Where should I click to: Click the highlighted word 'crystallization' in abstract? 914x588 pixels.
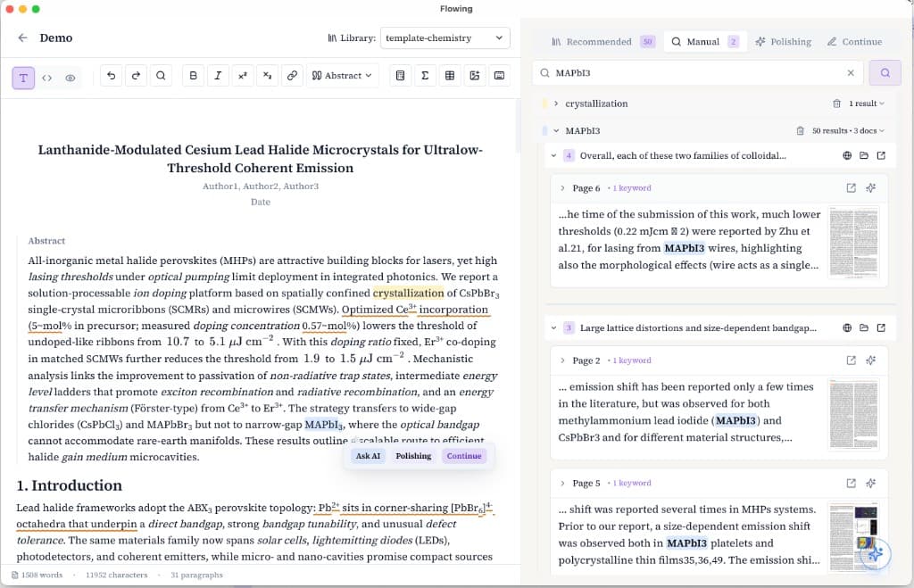(409, 294)
